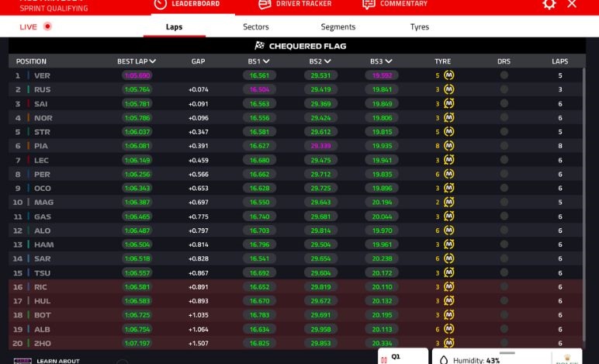This screenshot has height=364, width=599.
Task: Select RUS driver row name
Action: click(x=43, y=89)
